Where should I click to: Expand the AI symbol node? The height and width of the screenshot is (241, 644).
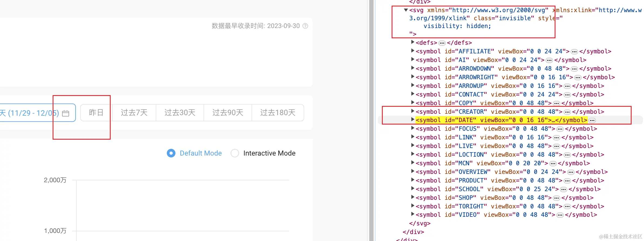tap(412, 59)
